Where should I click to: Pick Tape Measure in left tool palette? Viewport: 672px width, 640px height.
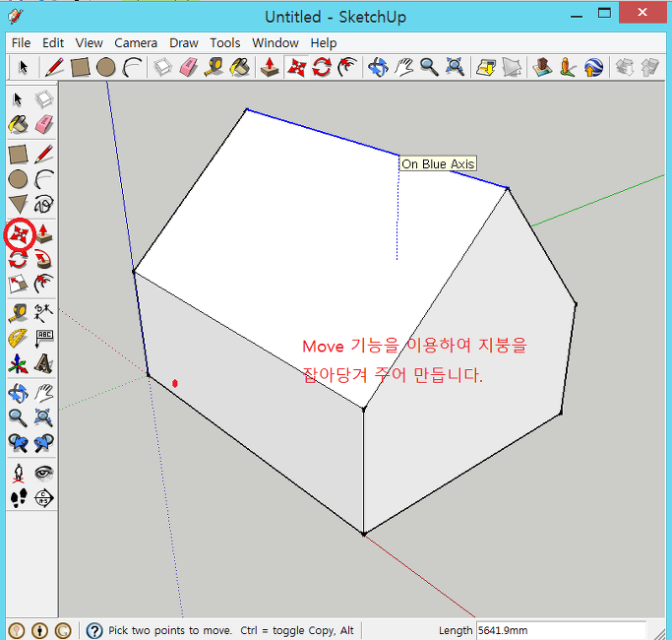tap(18, 313)
